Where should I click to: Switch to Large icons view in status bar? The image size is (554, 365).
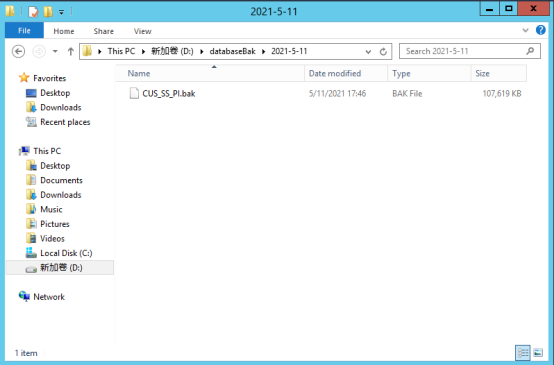pos(538,352)
